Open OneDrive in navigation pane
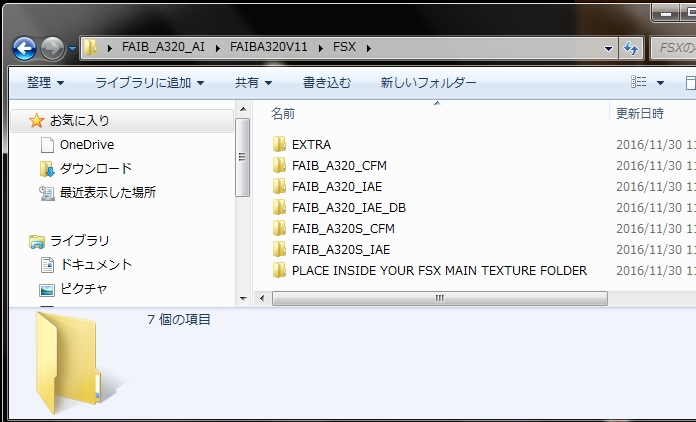696x422 pixels. [x=87, y=145]
